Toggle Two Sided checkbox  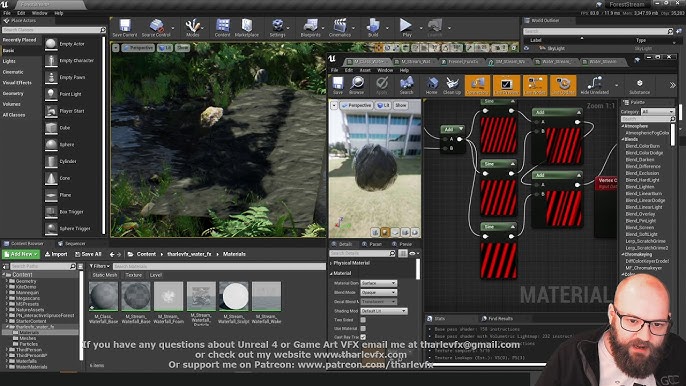click(363, 320)
